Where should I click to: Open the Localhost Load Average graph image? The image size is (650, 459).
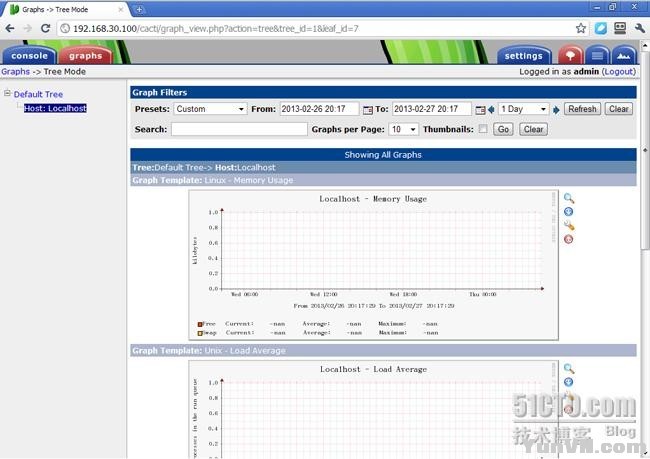(373, 409)
